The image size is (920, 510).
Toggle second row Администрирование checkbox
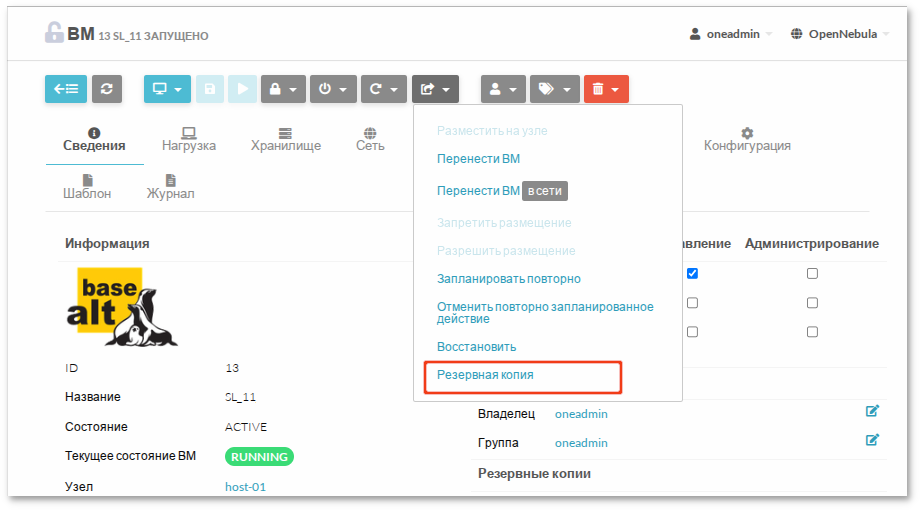[x=812, y=303]
